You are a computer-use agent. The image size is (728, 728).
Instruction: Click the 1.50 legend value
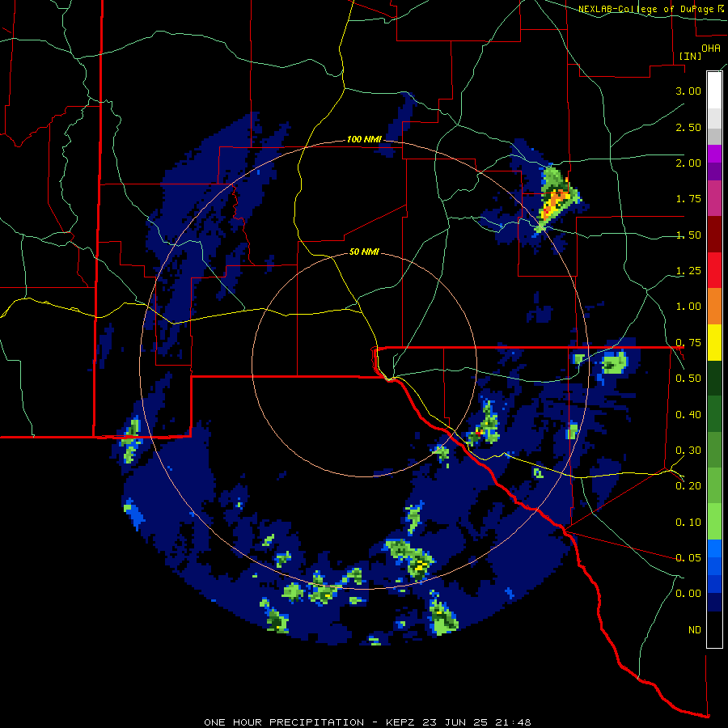coord(688,235)
